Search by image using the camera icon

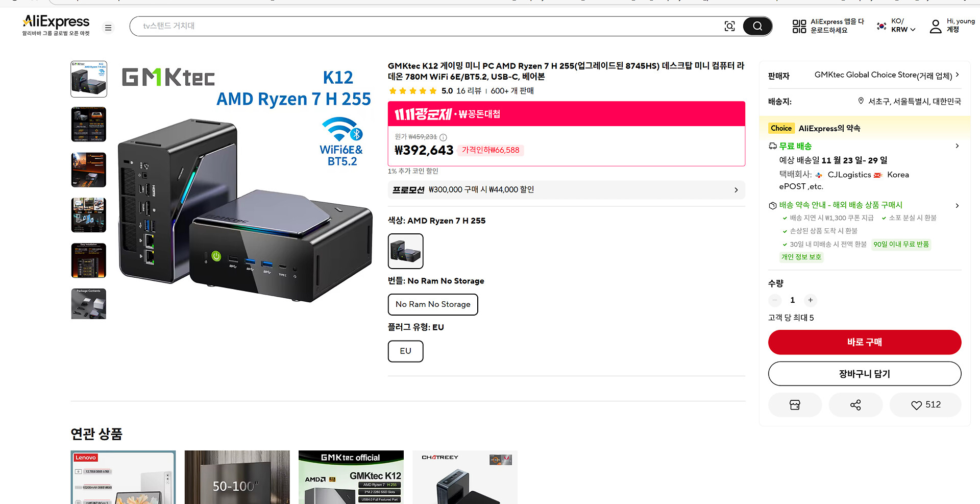[x=730, y=26]
